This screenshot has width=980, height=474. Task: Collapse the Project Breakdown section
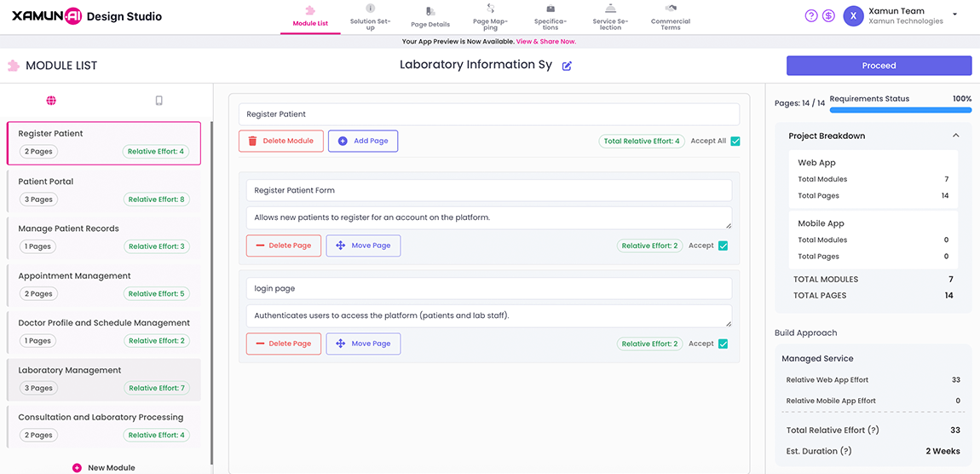coord(955,136)
